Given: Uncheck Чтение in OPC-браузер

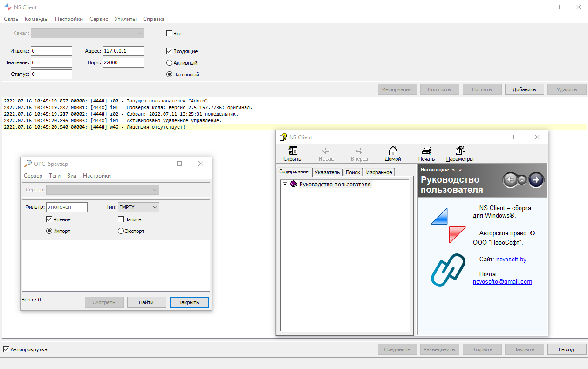Looking at the screenshot, I should (49, 219).
